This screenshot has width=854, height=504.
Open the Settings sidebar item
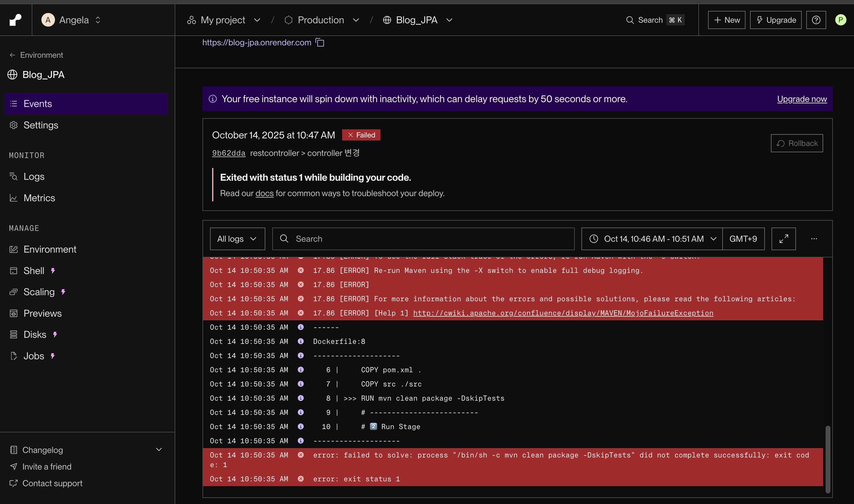(41, 125)
